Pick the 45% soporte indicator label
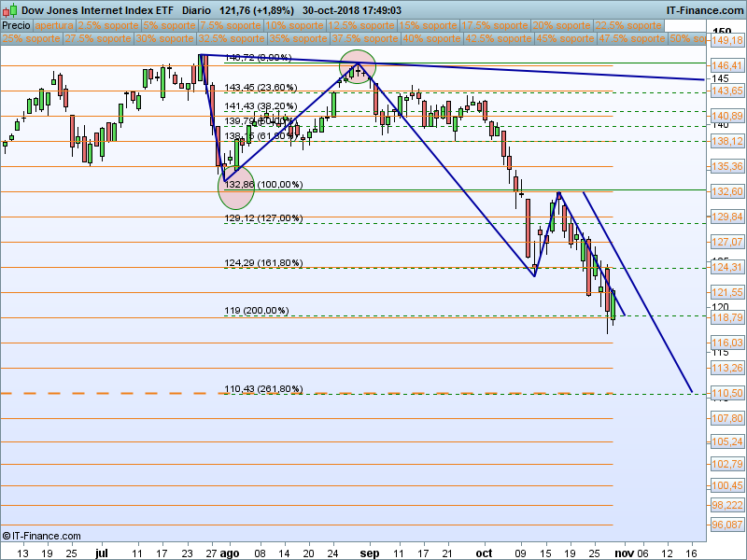The height and width of the screenshot is (560, 747). coord(565,38)
